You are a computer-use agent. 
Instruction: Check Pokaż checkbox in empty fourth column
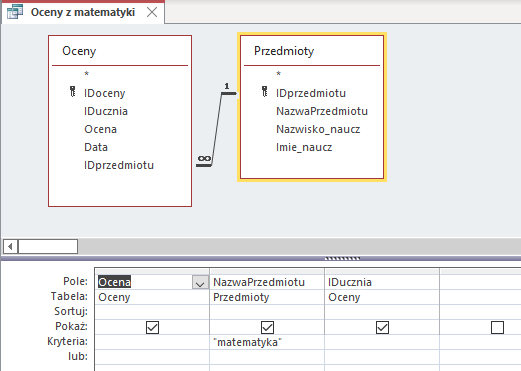[x=497, y=327]
